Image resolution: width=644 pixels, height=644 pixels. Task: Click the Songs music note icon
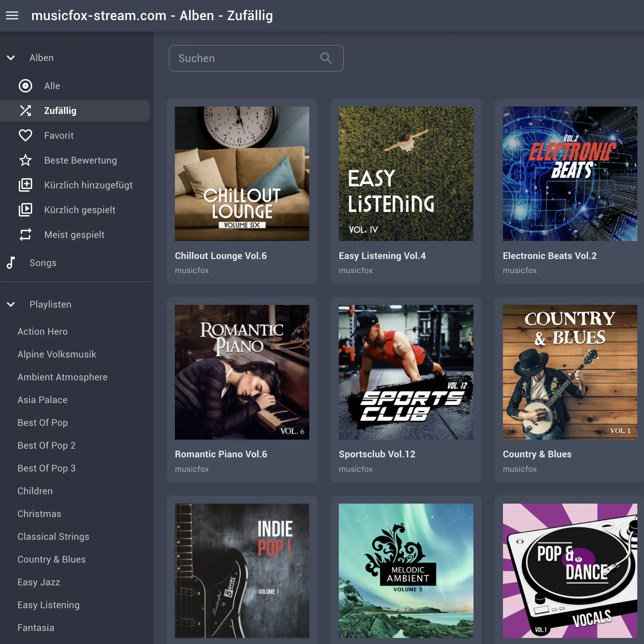click(11, 263)
